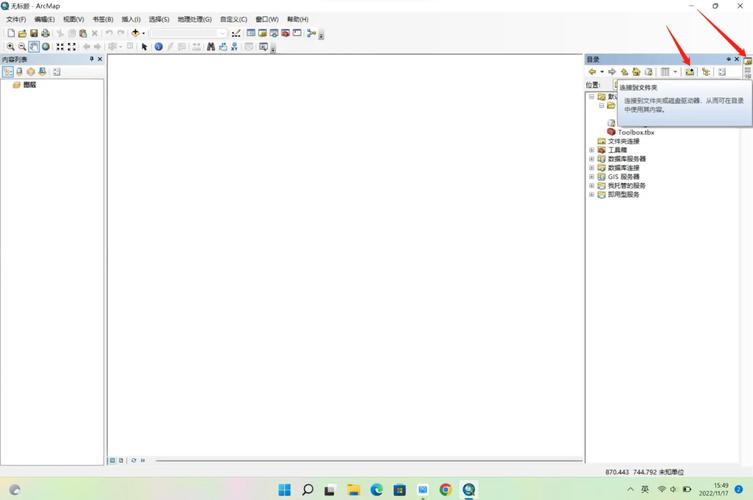This screenshot has height=500, width=753.
Task: Click the Catalog back arrow
Action: point(592,72)
